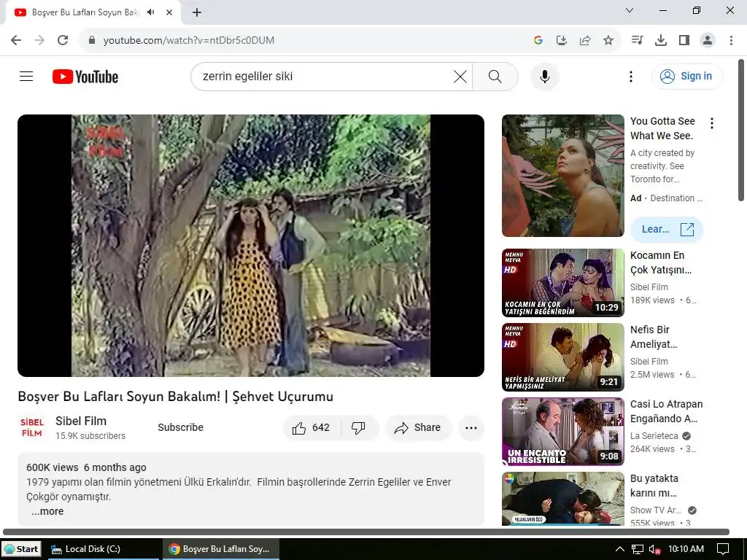Open Chrome's three-dot menu
Screen dimensions: 747x560
731,40
